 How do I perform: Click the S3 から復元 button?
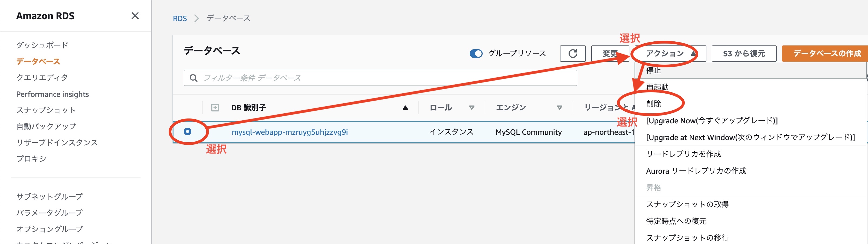tap(744, 53)
